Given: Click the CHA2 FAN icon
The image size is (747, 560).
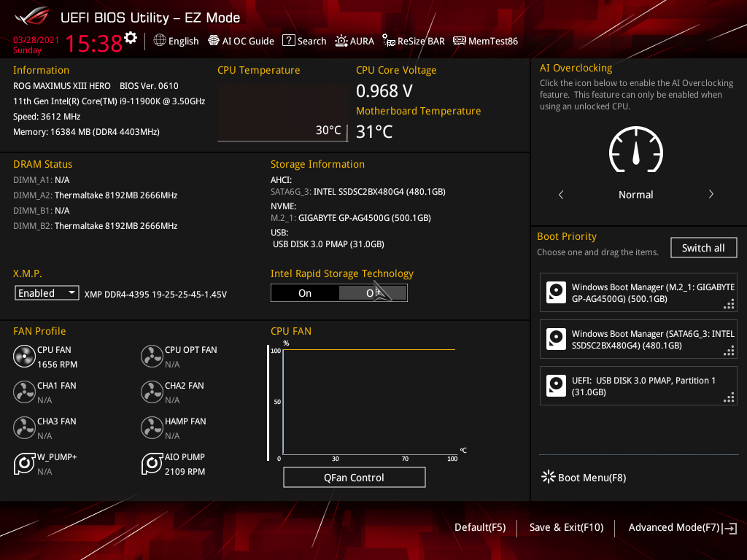Looking at the screenshot, I should (152, 392).
